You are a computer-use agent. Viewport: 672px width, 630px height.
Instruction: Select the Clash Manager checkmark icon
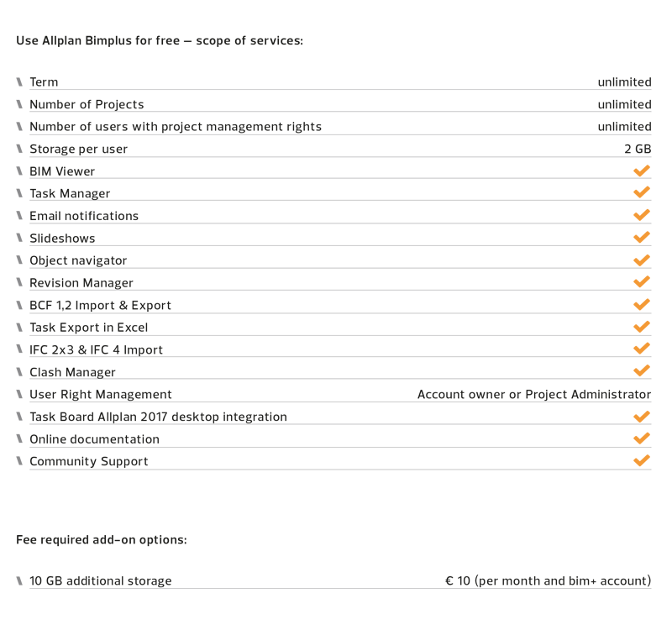[x=642, y=370]
